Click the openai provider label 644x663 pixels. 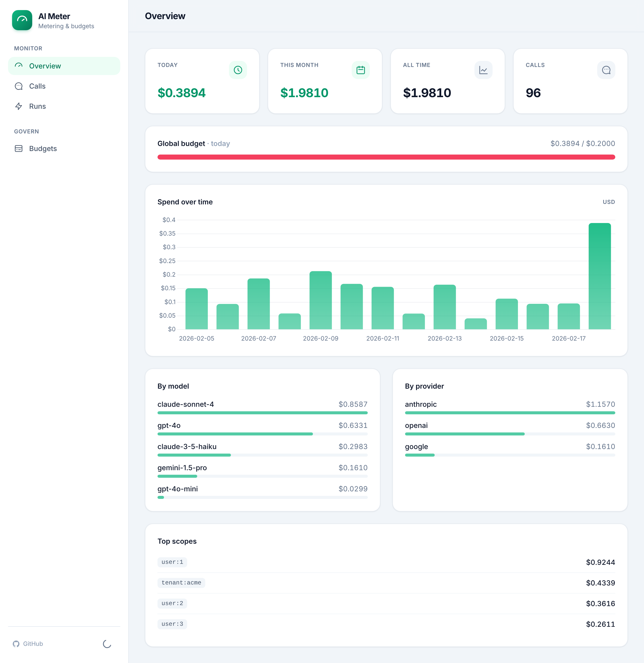point(416,425)
